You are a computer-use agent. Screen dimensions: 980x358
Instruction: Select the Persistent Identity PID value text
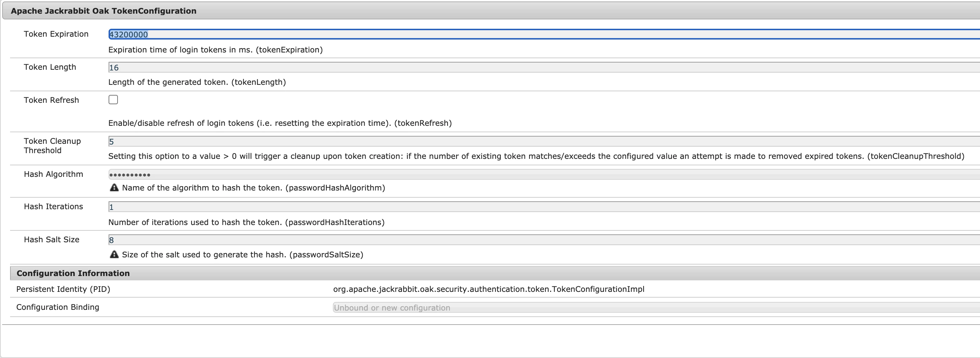(489, 289)
